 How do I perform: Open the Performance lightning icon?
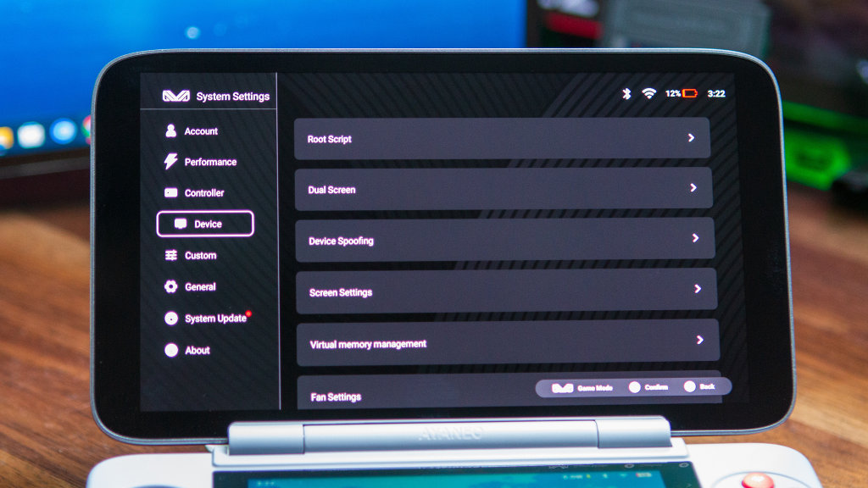tap(172, 162)
